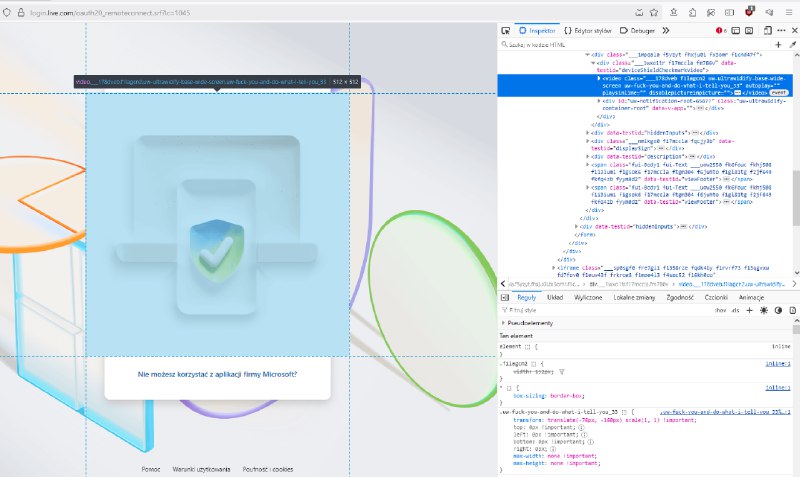
Task: Click the event badge on the video node
Action: tap(779, 93)
